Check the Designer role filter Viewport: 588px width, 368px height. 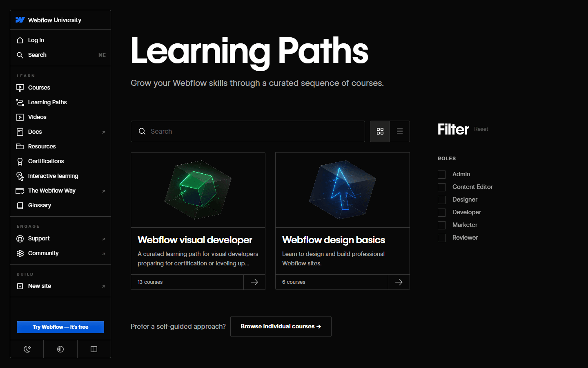[x=442, y=200]
